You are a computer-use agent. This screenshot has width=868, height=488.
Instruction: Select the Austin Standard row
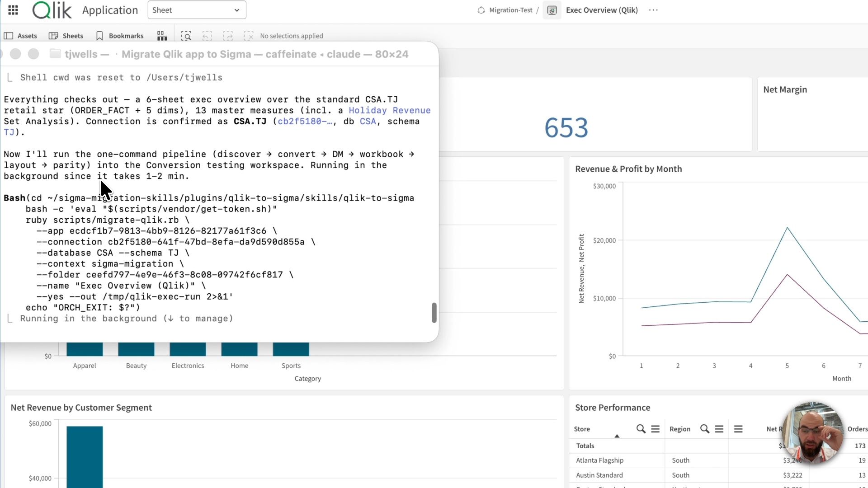[x=599, y=475]
